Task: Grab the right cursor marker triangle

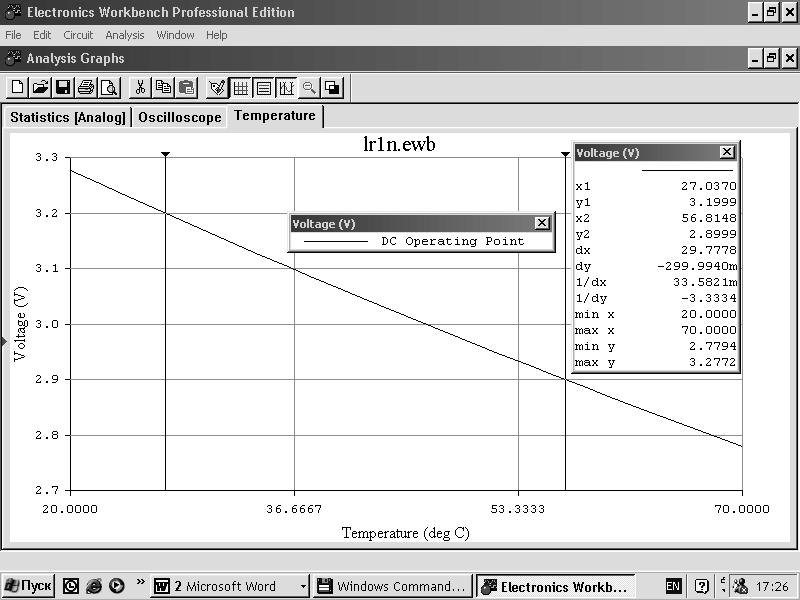Action: click(x=565, y=154)
